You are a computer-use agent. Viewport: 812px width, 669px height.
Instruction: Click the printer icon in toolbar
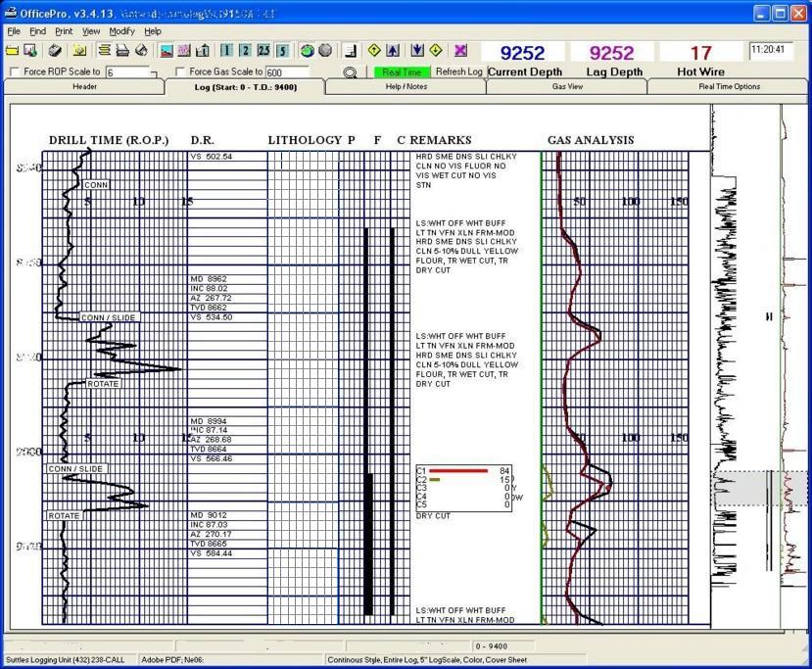coord(122,50)
